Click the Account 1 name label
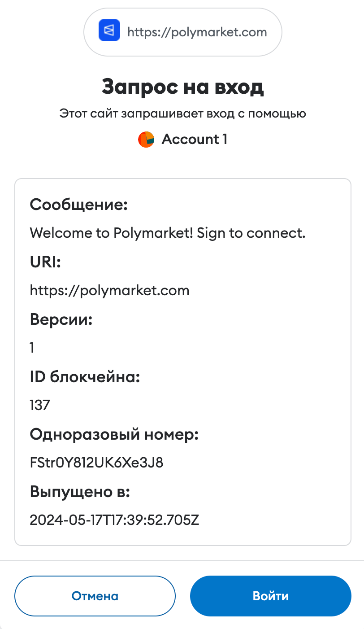Image resolution: width=364 pixels, height=629 pixels. tap(194, 140)
